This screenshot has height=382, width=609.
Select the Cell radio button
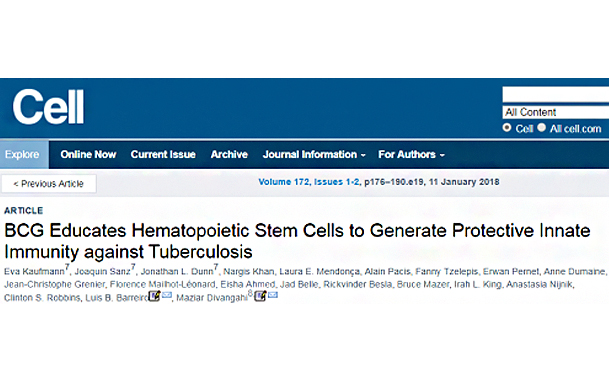pyautogui.click(x=506, y=128)
